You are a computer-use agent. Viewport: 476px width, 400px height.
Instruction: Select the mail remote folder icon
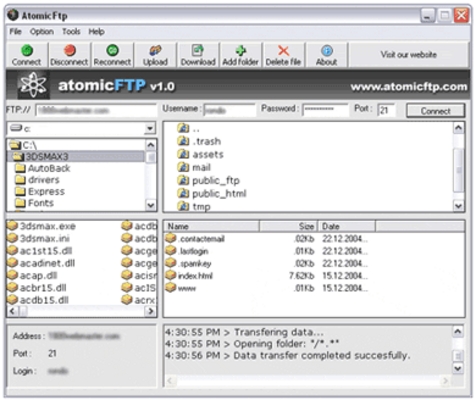tap(183, 167)
